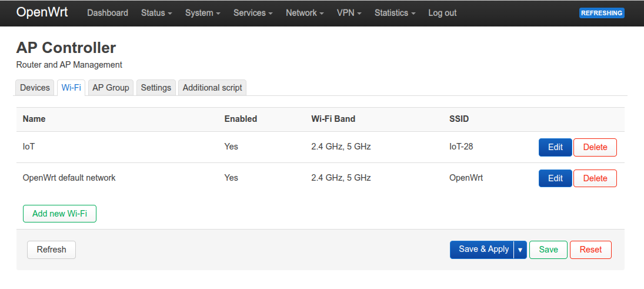
Task: Expand the System dropdown menu
Action: 202,13
